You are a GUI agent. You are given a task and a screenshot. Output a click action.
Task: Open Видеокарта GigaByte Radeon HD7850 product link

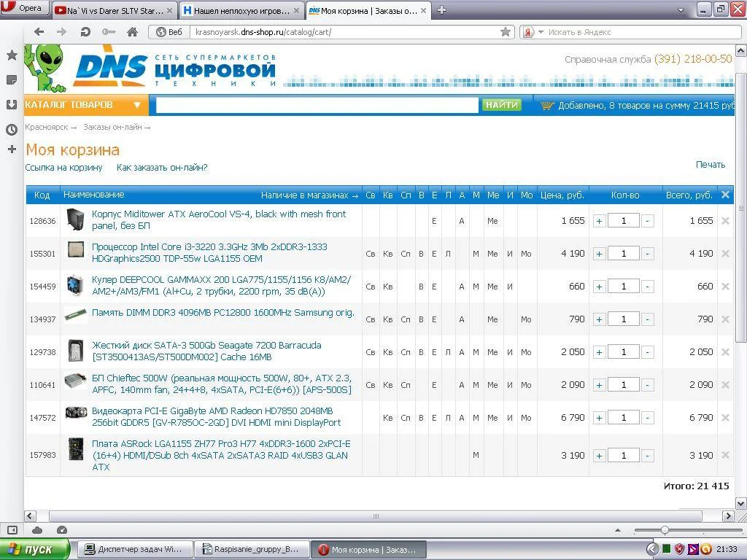pos(216,416)
